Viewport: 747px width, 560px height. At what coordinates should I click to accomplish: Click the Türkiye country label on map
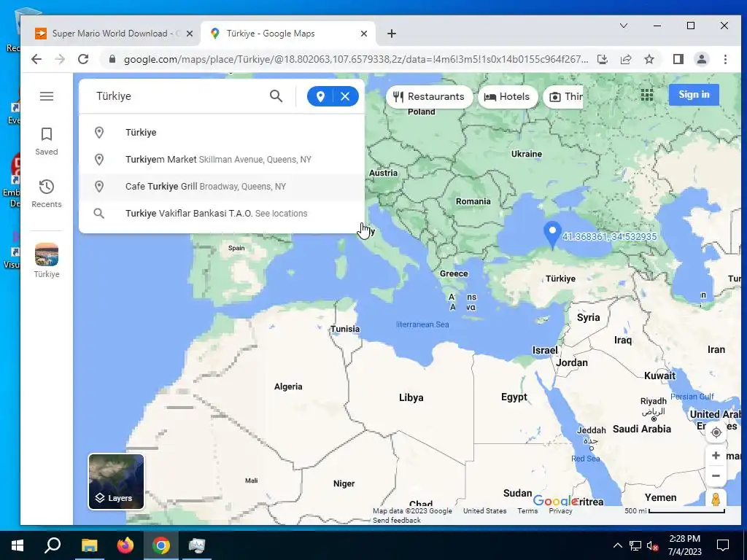[561, 279]
